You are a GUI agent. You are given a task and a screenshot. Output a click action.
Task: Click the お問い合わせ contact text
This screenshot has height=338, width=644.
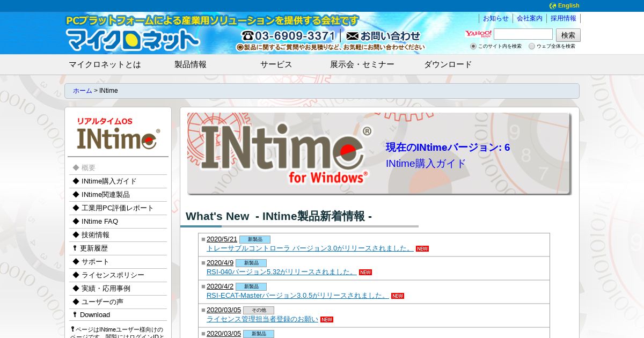[x=390, y=36]
